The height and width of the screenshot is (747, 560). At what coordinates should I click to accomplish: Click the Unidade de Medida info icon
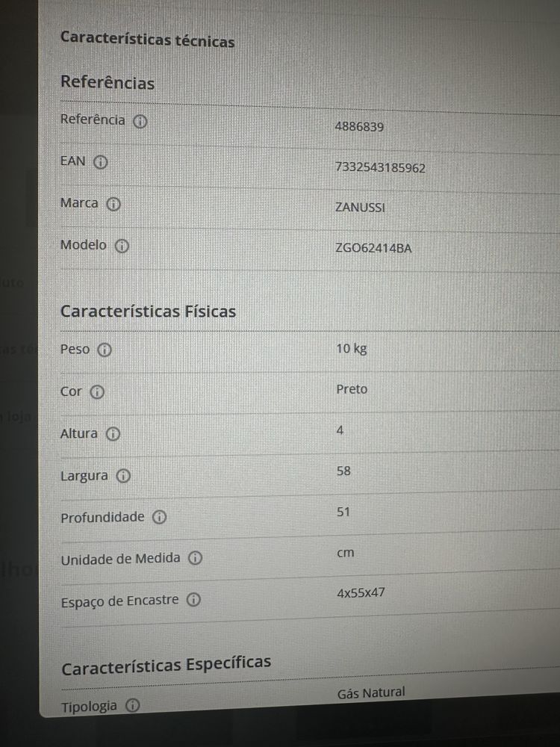[195, 558]
